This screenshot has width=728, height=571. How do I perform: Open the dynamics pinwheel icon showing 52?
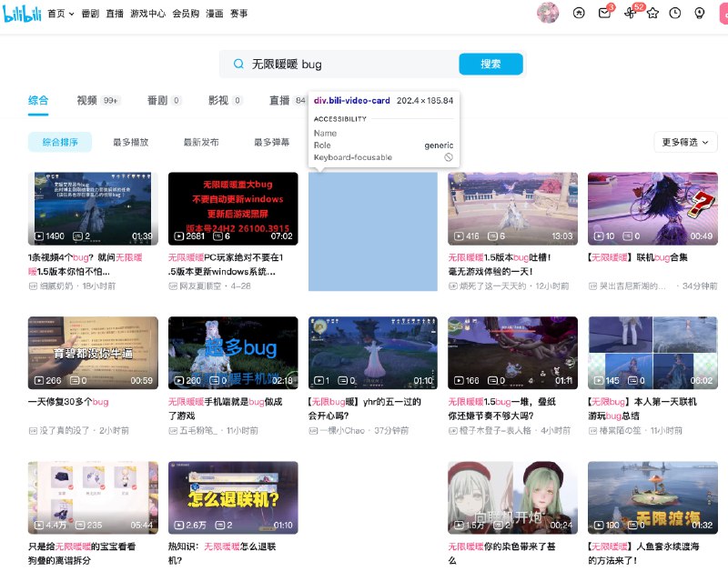click(629, 14)
